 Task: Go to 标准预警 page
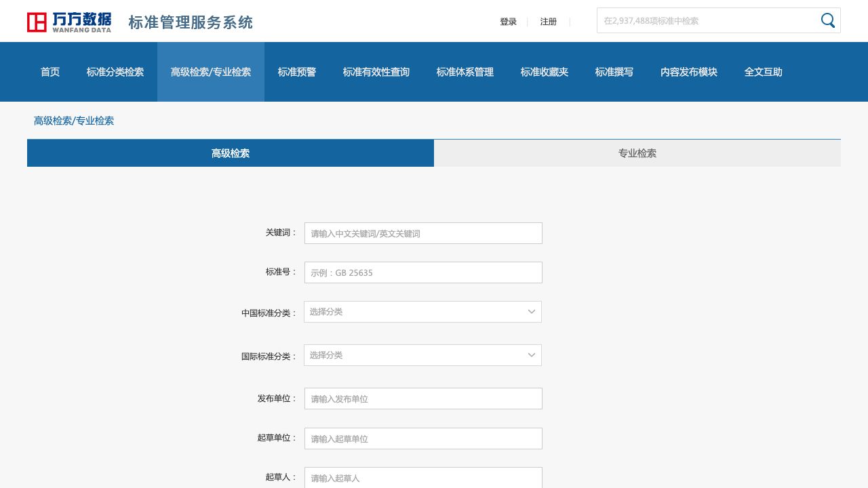pyautogui.click(x=297, y=72)
